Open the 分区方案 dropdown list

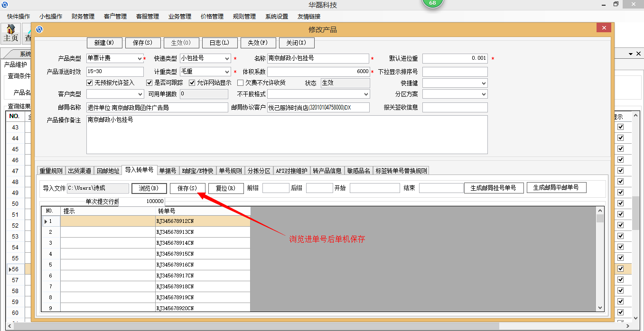484,94
